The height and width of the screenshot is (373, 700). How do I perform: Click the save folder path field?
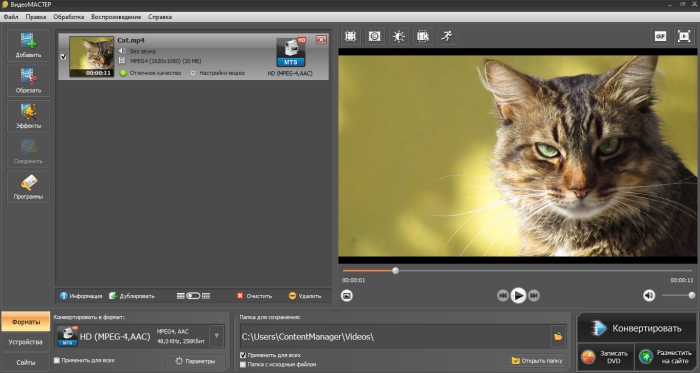(x=396, y=337)
